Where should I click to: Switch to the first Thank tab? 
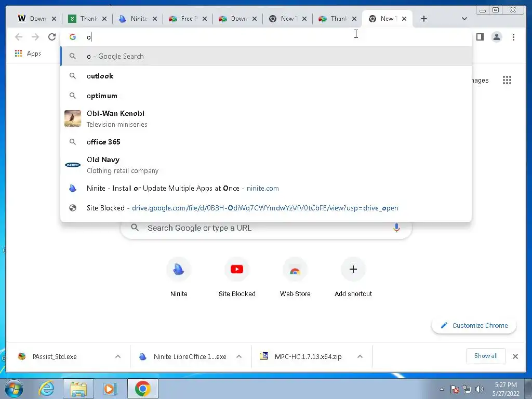(x=83, y=19)
